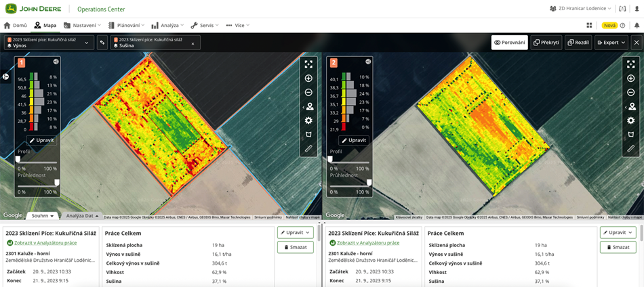644x287 pixels.
Task: Open the user profile icon
Action: point(637,9)
